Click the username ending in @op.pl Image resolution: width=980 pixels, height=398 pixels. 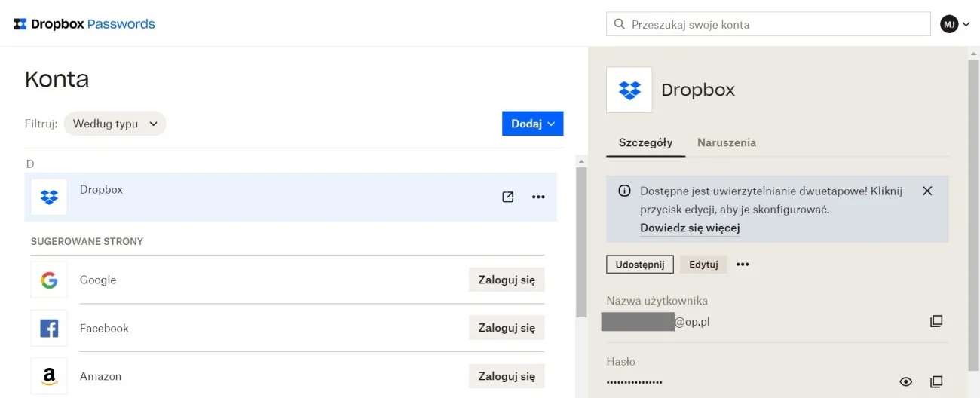point(656,322)
